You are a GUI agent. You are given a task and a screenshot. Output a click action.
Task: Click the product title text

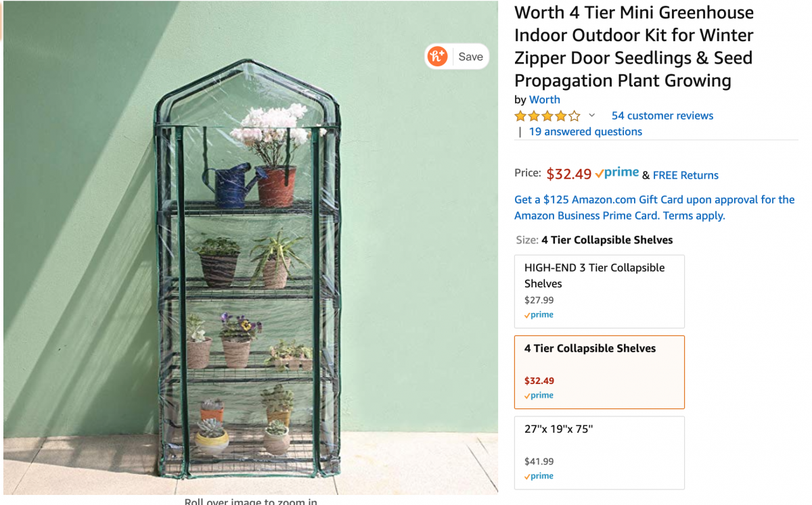633,47
